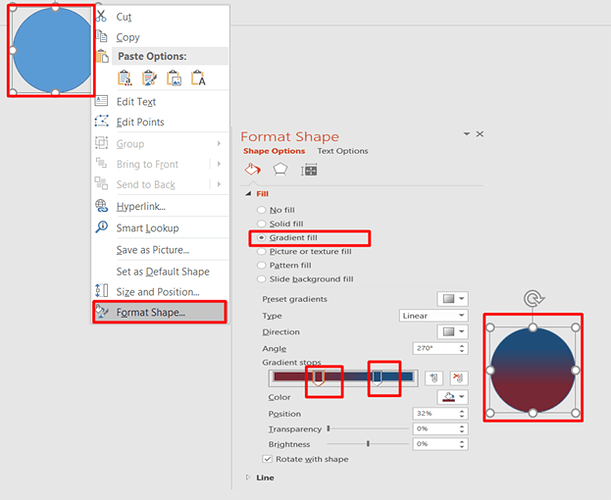Click the Hyperlink globe icon
Image resolution: width=611 pixels, height=500 pixels.
pyautogui.click(x=101, y=206)
